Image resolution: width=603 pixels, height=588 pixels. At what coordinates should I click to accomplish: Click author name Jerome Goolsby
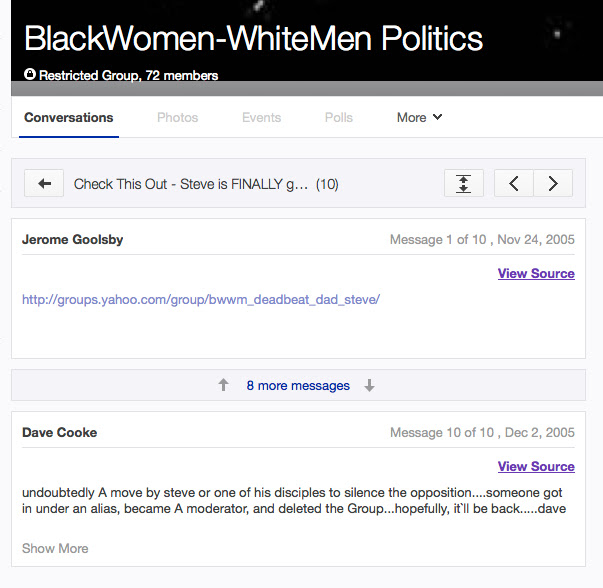point(73,240)
